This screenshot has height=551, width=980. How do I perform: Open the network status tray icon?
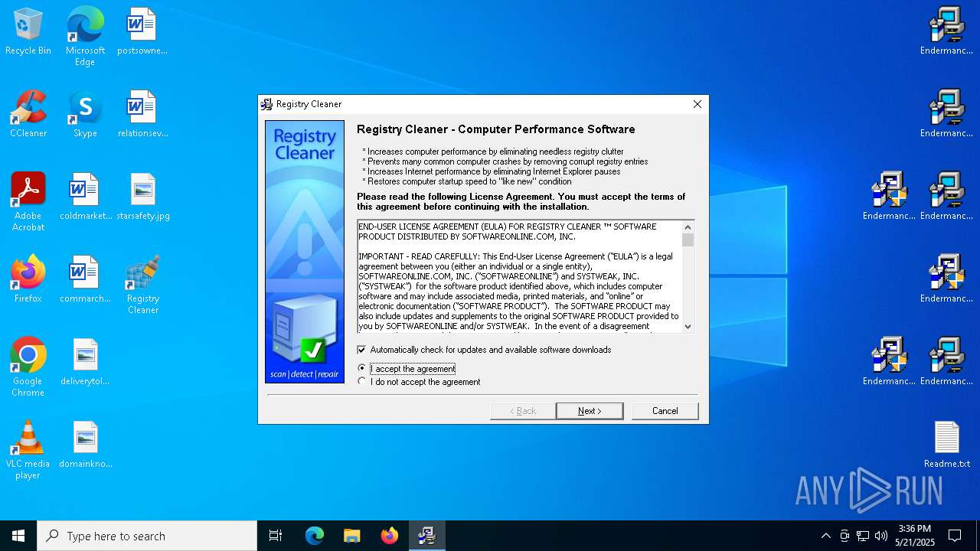[863, 536]
